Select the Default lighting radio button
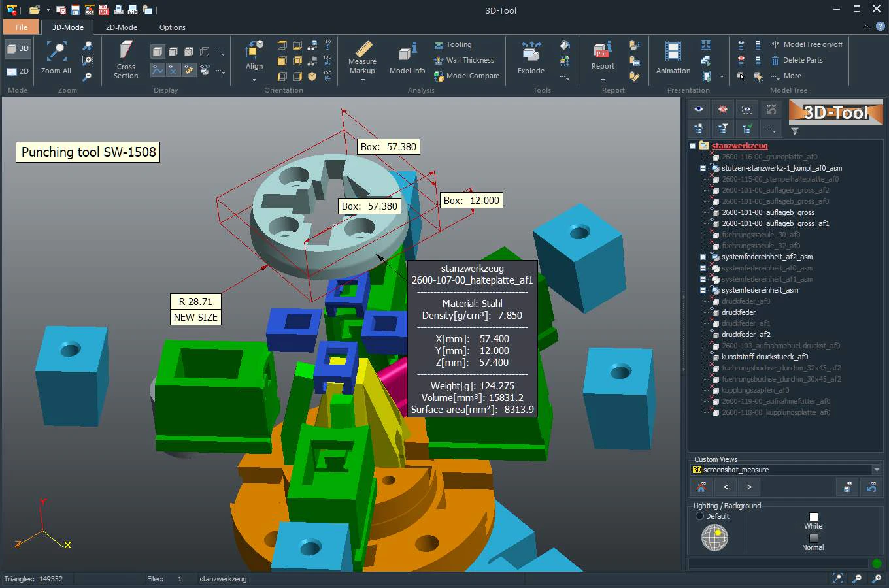 pyautogui.click(x=699, y=515)
